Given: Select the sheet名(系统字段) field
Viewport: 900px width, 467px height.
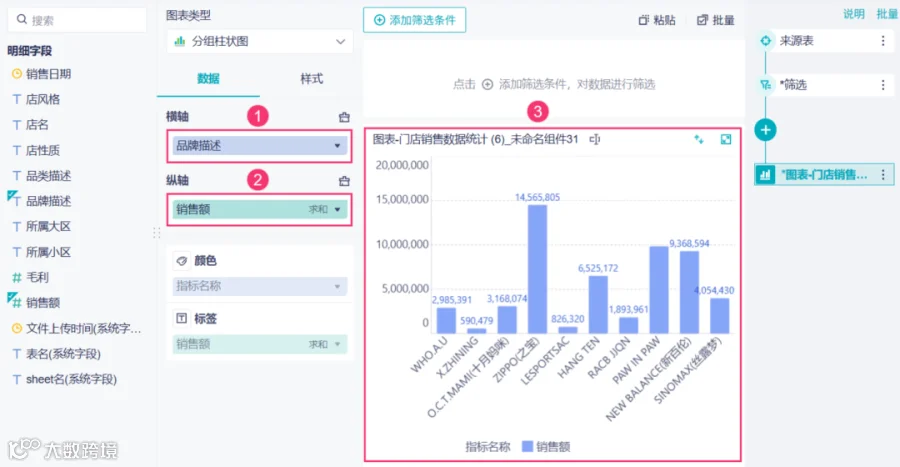Looking at the screenshot, I should [x=71, y=379].
